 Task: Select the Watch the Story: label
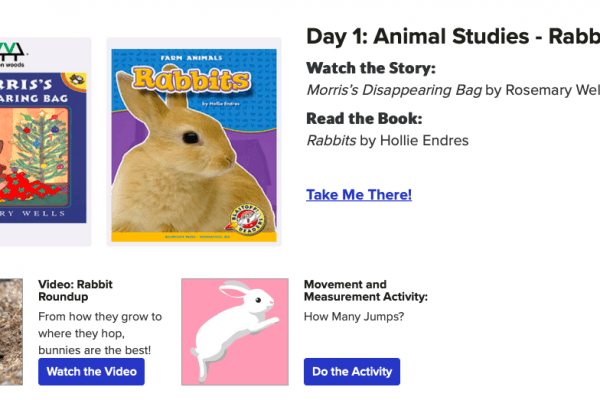(x=370, y=68)
